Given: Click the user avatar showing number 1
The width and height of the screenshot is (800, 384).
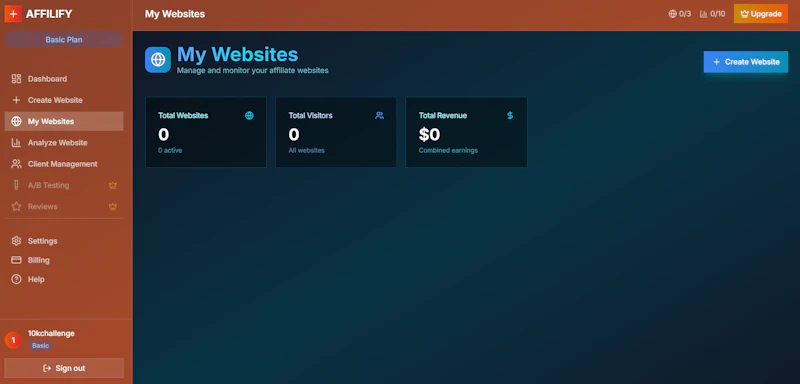Looking at the screenshot, I should click(x=13, y=340).
